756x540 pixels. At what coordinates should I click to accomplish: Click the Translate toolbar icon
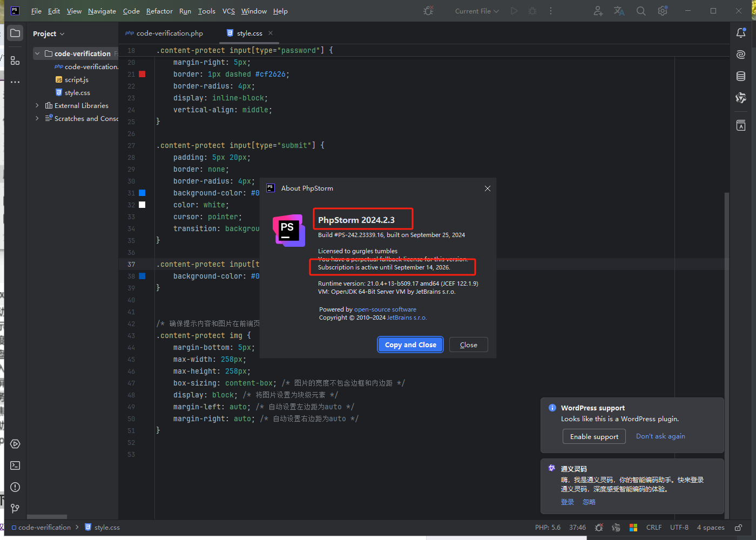pos(619,11)
